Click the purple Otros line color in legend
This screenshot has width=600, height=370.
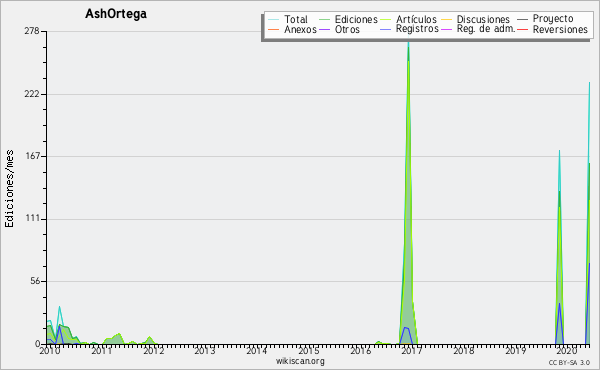(x=324, y=29)
